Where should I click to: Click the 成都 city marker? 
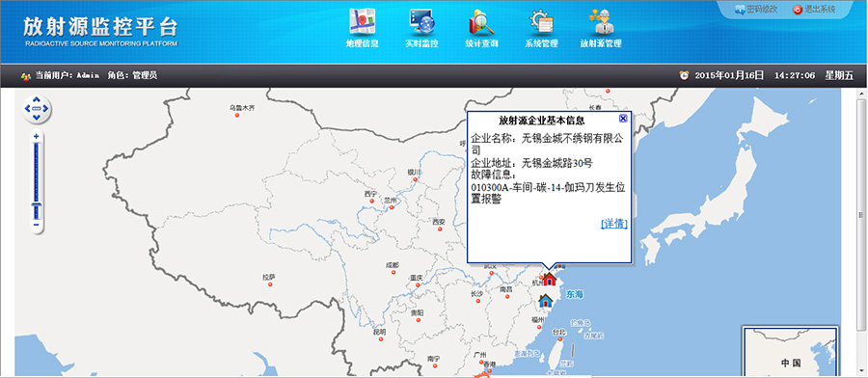(393, 272)
